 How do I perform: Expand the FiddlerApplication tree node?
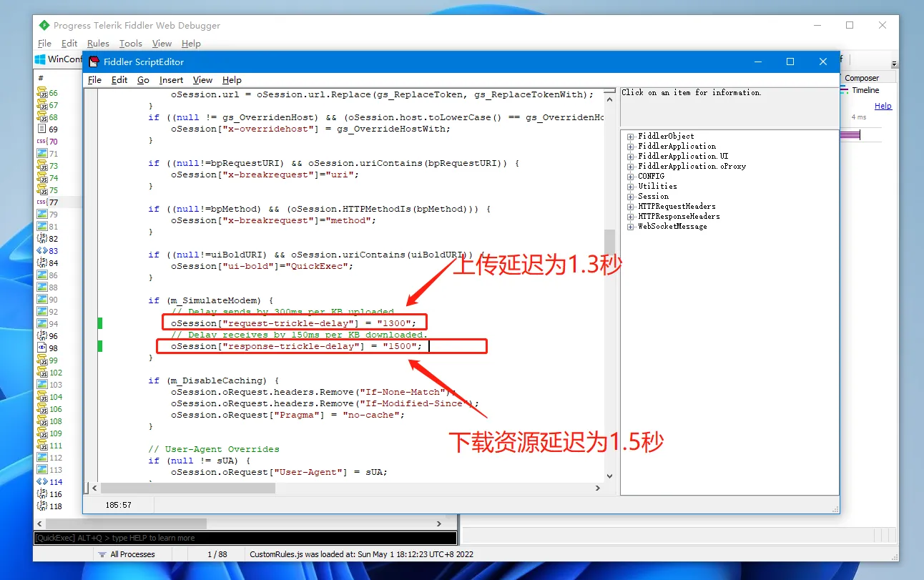pyautogui.click(x=631, y=146)
